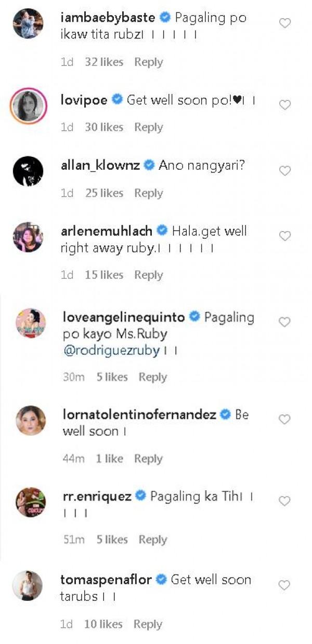Image resolution: width=312 pixels, height=644 pixels.
Task: Tap the heart on lovipoe's comment
Action: [x=284, y=105]
